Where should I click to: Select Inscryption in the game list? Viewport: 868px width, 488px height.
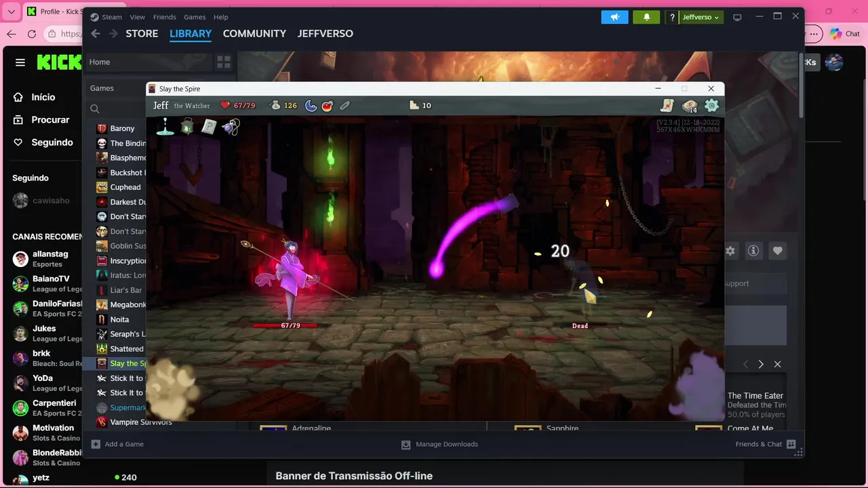[x=121, y=260]
